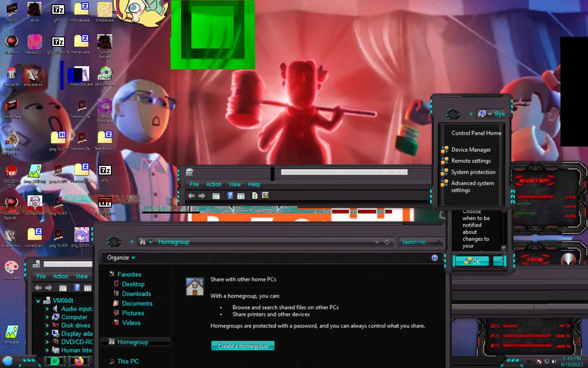Select Downloads in Favorites navigation pane

coord(136,294)
